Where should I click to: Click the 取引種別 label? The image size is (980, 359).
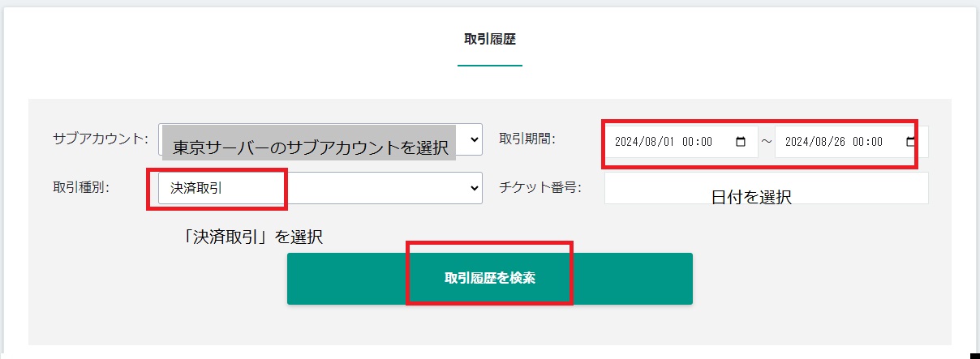click(80, 188)
